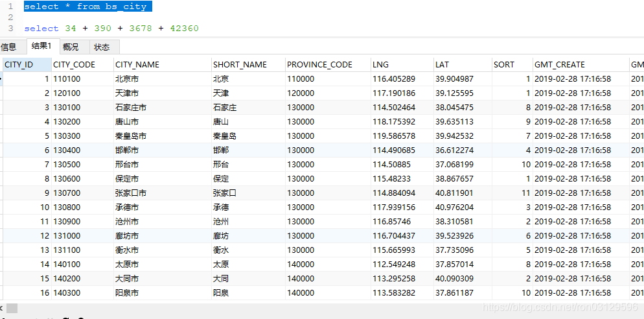644x319 pixels.
Task: Click city name 石家庄市
Action: [x=162, y=108]
